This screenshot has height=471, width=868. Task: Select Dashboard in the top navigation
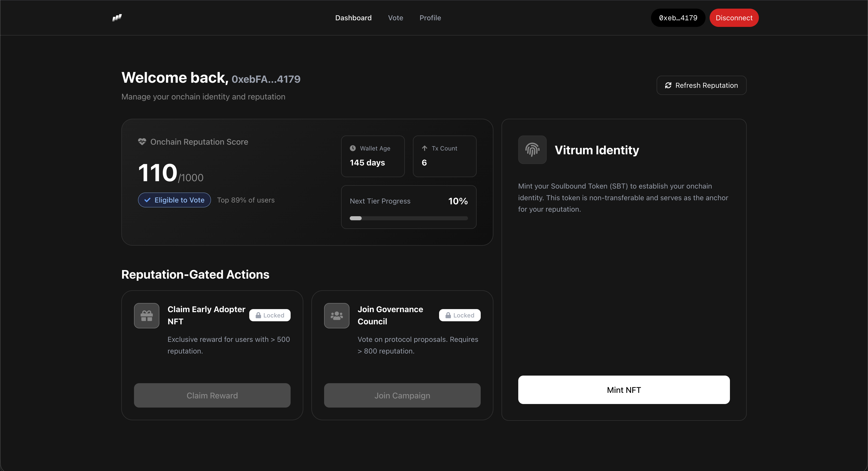click(353, 18)
